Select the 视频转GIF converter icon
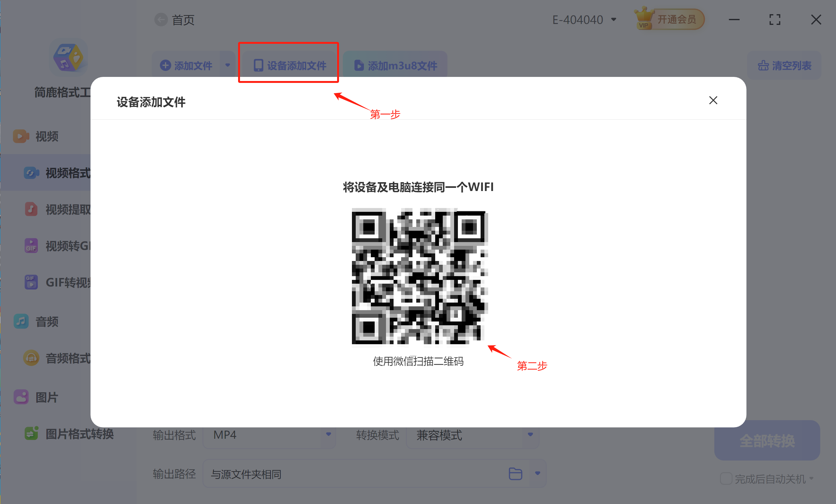This screenshot has height=504, width=836. [31, 246]
